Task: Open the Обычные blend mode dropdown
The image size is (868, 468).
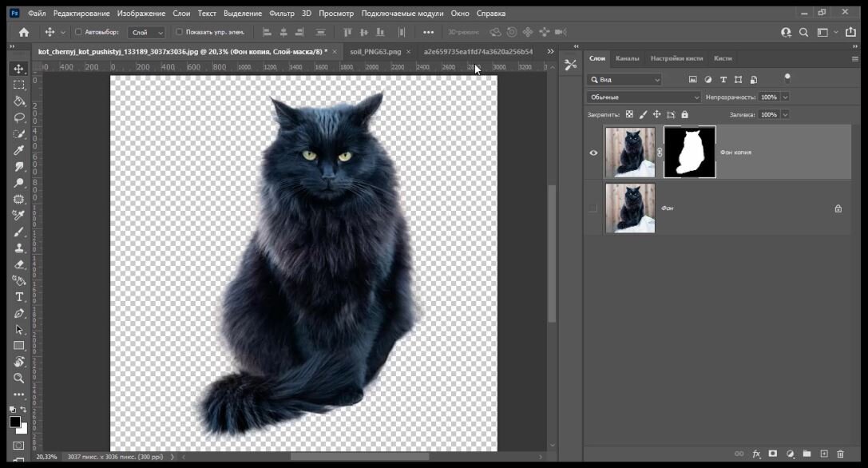Action: 644,97
